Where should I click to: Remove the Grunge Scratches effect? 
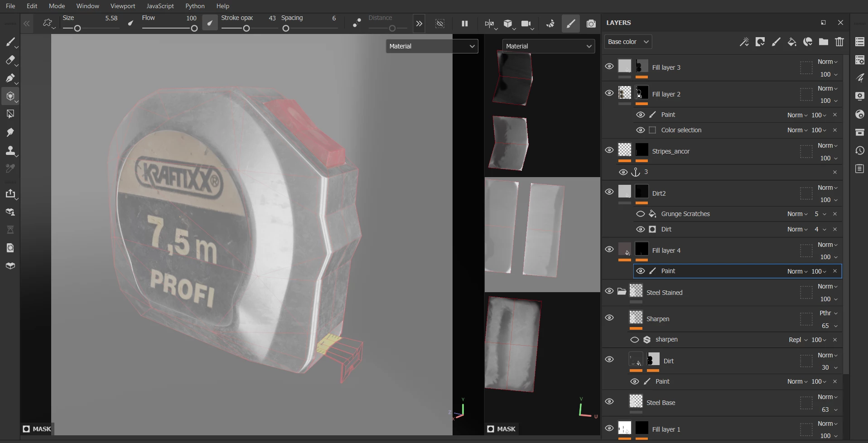tap(835, 214)
